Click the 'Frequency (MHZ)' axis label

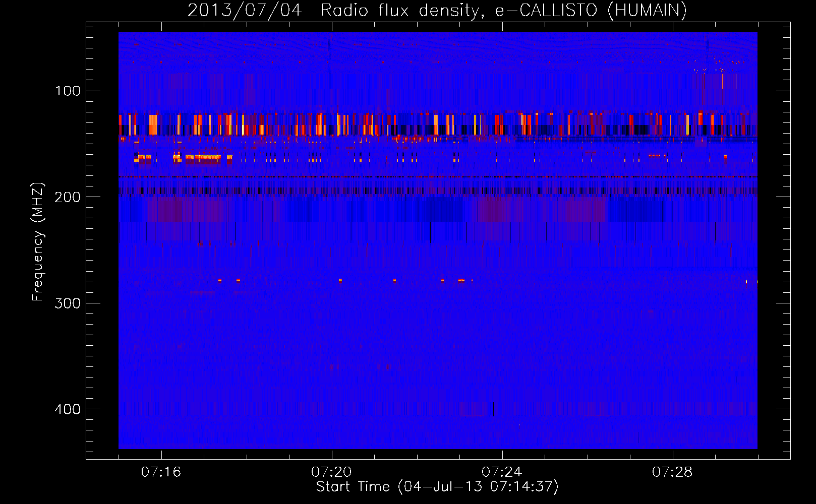(38, 242)
